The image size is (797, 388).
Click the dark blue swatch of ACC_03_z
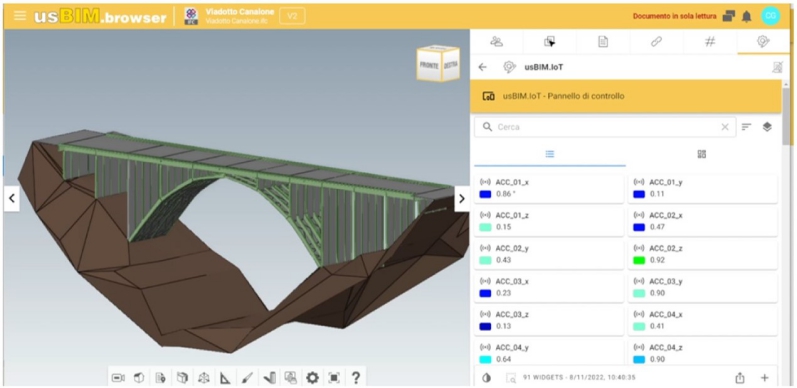click(x=485, y=326)
